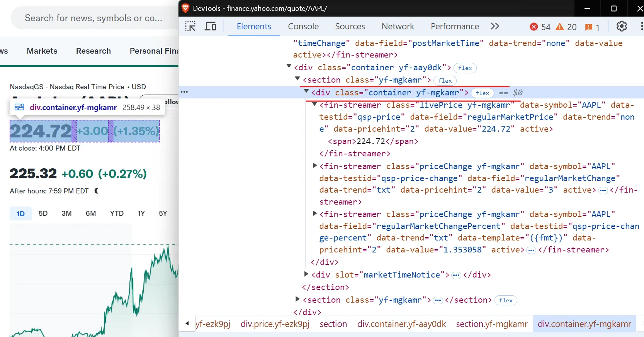Toggle flex badge on first section yf-mgkamr

[x=445, y=81]
